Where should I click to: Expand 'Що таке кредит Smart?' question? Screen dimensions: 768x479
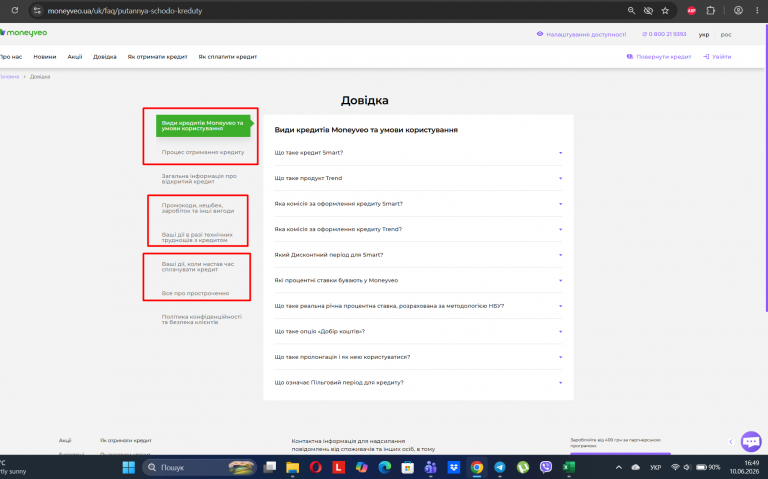418,153
